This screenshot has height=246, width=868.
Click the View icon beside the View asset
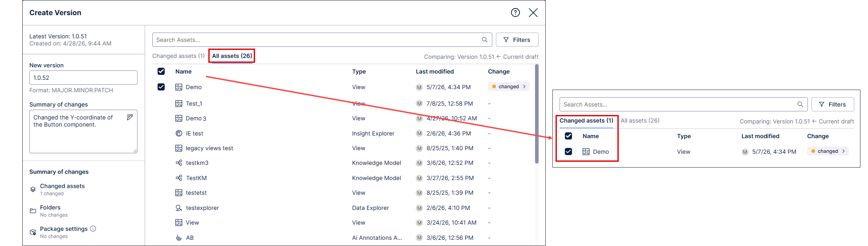[x=179, y=222]
